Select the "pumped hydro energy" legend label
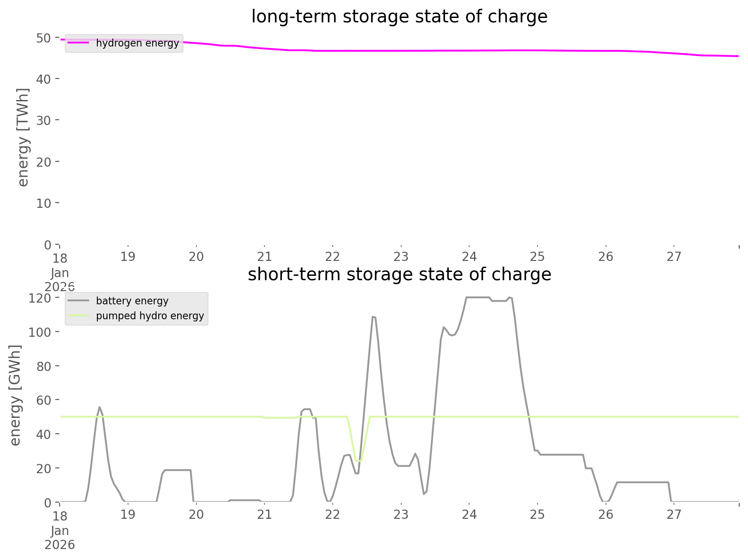Viewport: 748px width, 560px height. point(150,316)
